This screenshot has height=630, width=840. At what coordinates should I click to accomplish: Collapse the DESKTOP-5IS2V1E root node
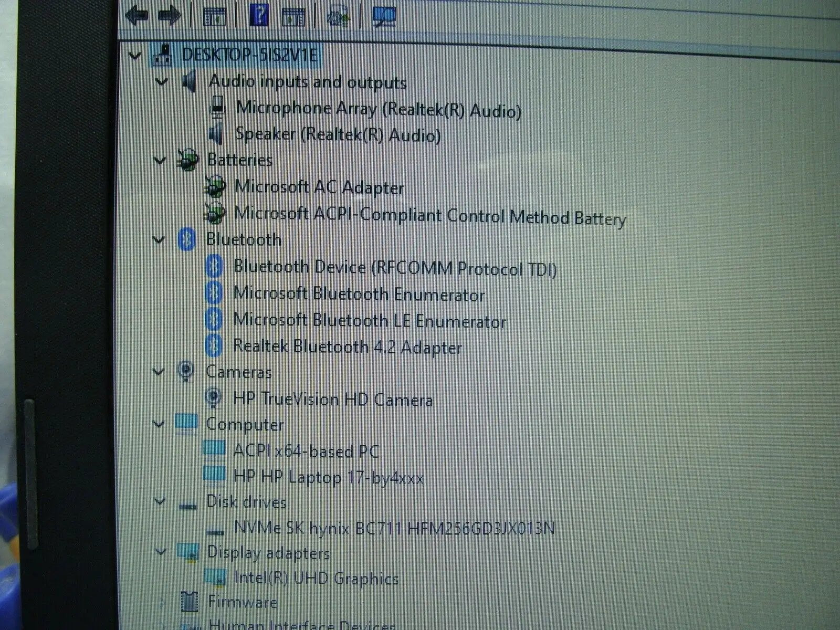[135, 55]
